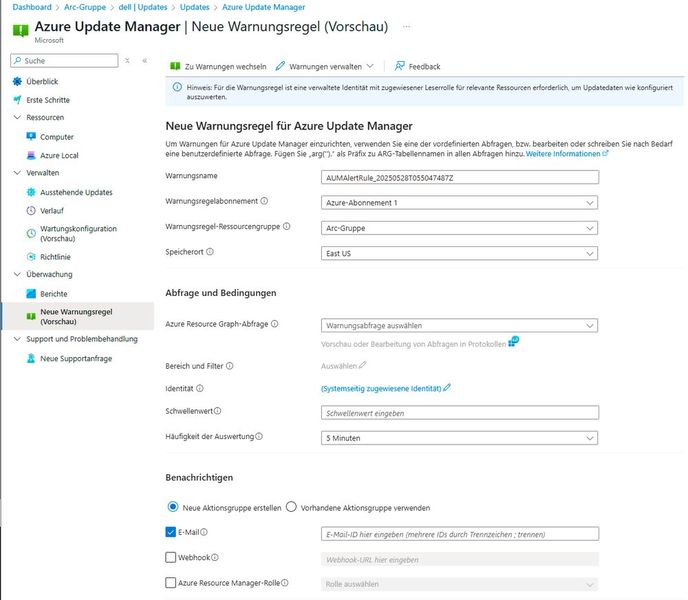The image size is (688, 600).
Task: Click the info icon beside Häufigkeit der Auswertung
Action: 259,436
